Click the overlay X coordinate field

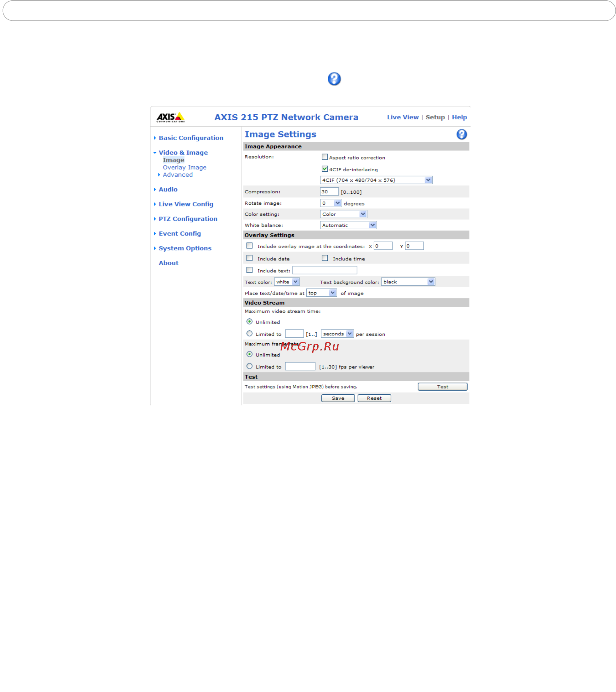(383, 246)
